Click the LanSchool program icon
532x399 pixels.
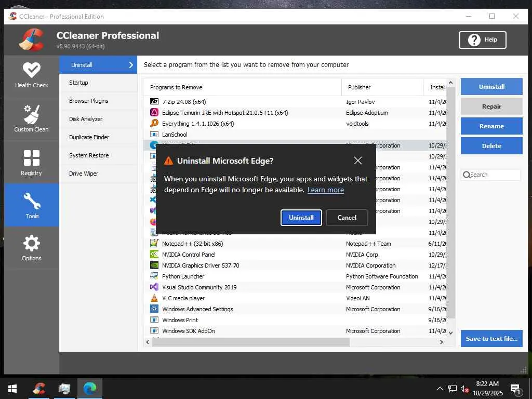[154, 135]
